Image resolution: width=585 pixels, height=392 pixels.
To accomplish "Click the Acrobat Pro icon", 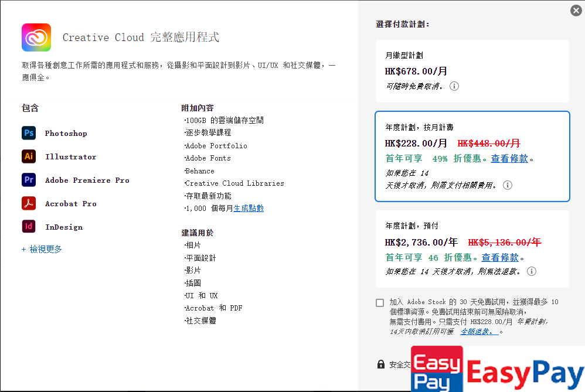I will [29, 203].
